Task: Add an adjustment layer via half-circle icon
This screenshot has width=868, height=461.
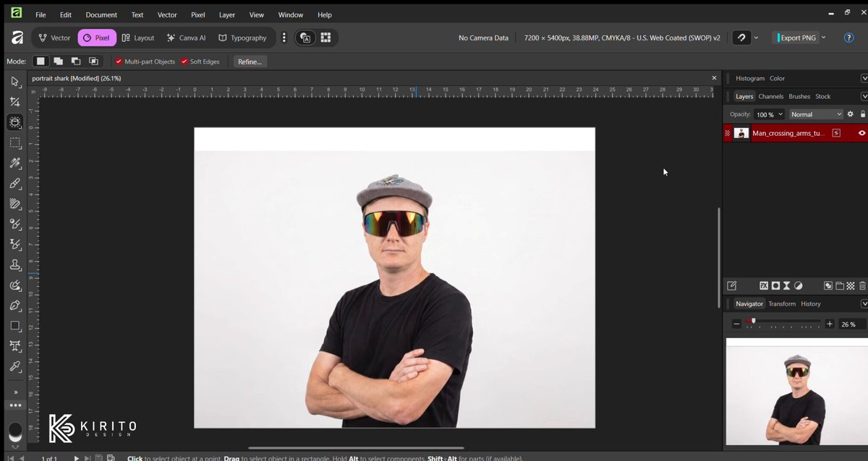Action: pos(799,286)
